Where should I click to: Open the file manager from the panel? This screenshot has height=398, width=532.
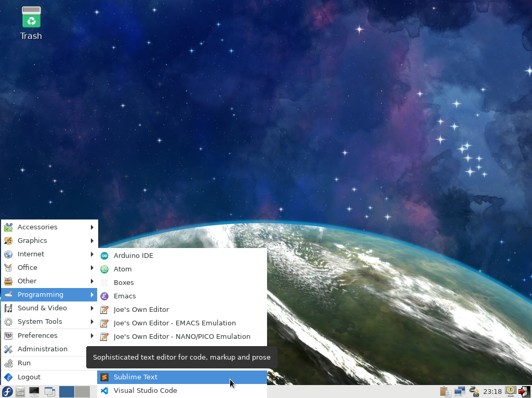click(x=20, y=392)
